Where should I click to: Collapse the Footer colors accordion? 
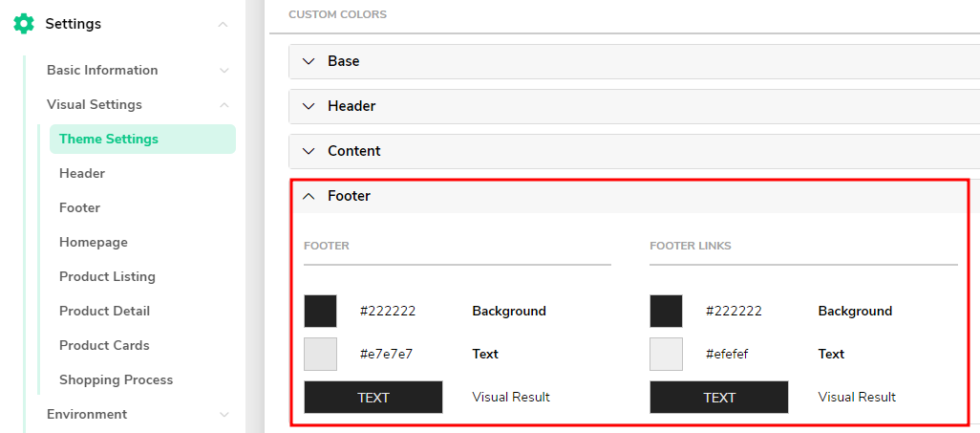(x=629, y=197)
